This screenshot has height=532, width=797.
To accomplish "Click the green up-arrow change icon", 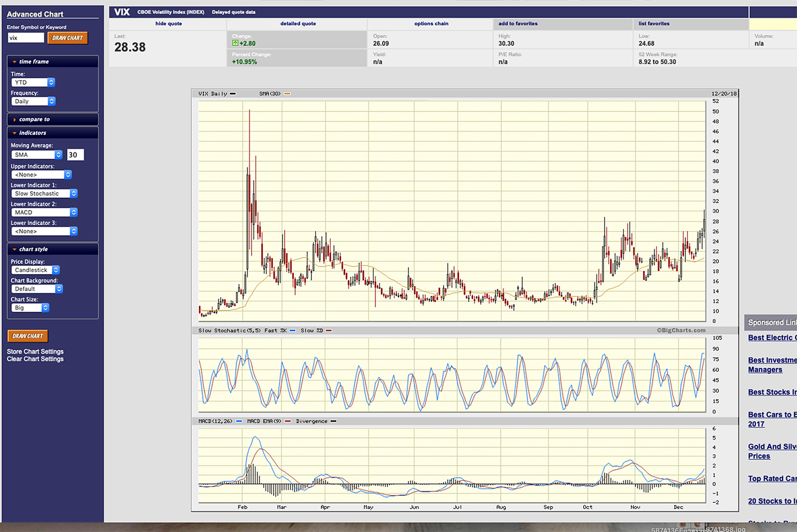I will coord(235,43).
